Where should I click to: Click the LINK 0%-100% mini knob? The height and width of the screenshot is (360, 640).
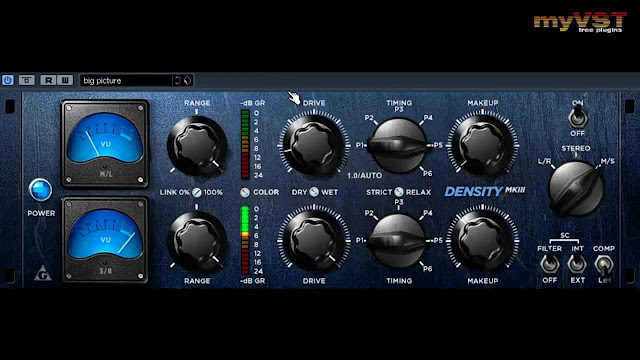tap(197, 192)
